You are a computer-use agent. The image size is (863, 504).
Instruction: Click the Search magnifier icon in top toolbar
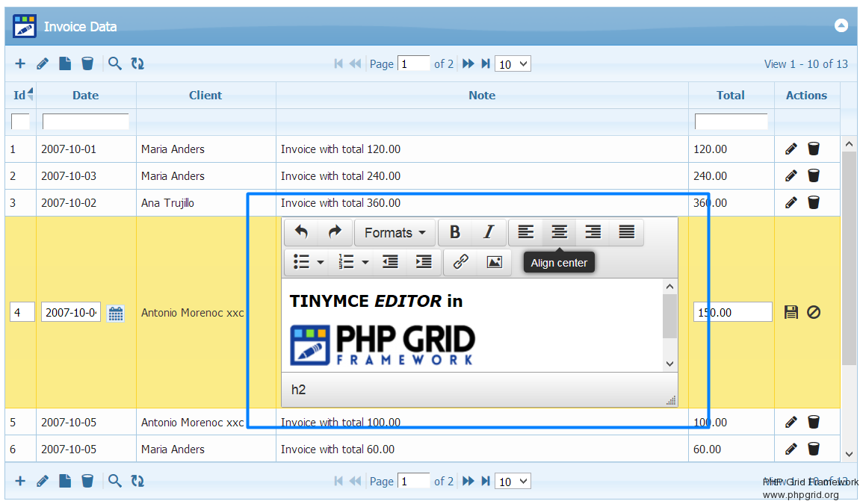click(114, 64)
